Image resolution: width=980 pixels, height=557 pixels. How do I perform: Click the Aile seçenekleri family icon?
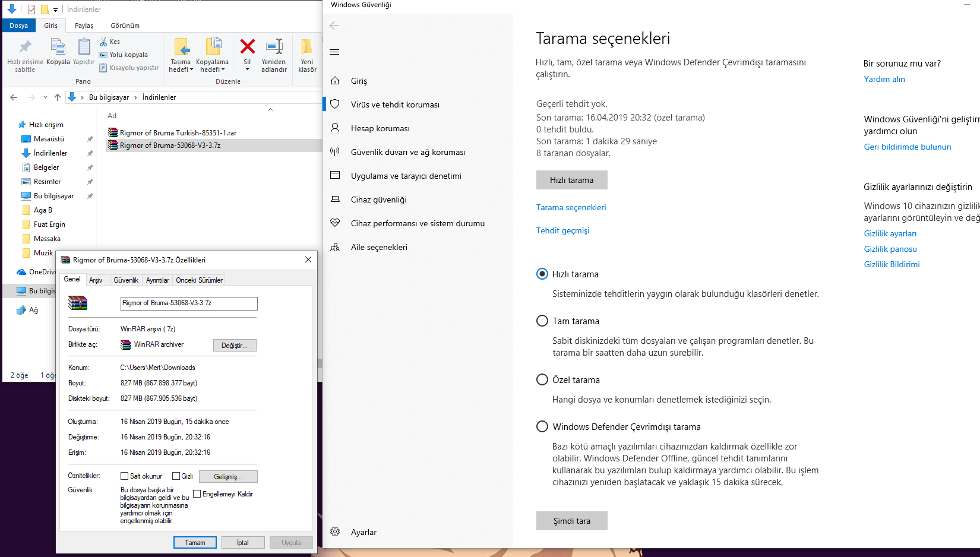click(335, 247)
